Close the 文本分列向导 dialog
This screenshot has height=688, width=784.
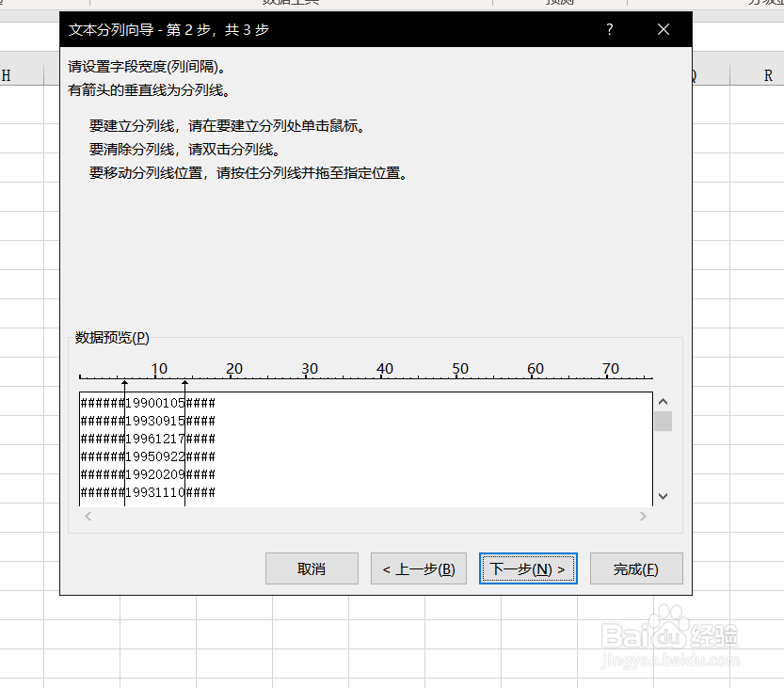[x=664, y=29]
